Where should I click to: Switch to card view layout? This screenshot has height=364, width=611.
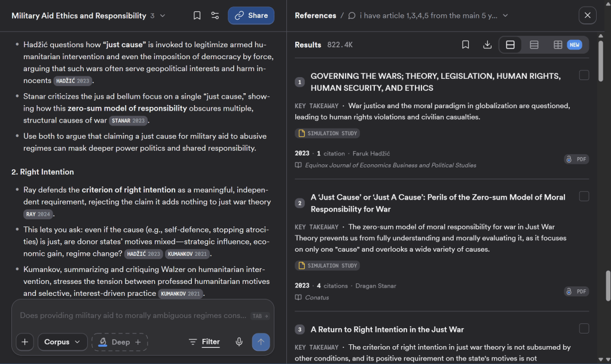(510, 45)
